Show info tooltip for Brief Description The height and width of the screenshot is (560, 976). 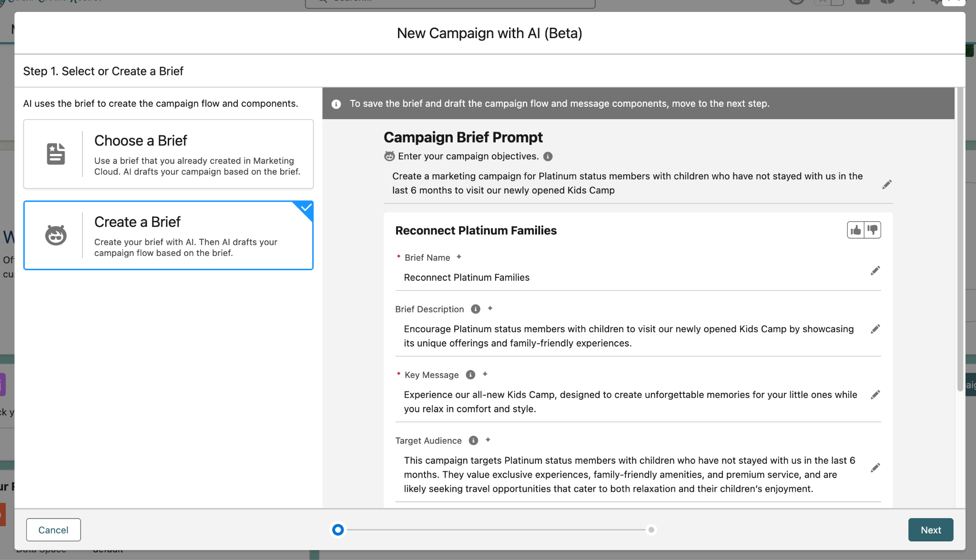[475, 309]
